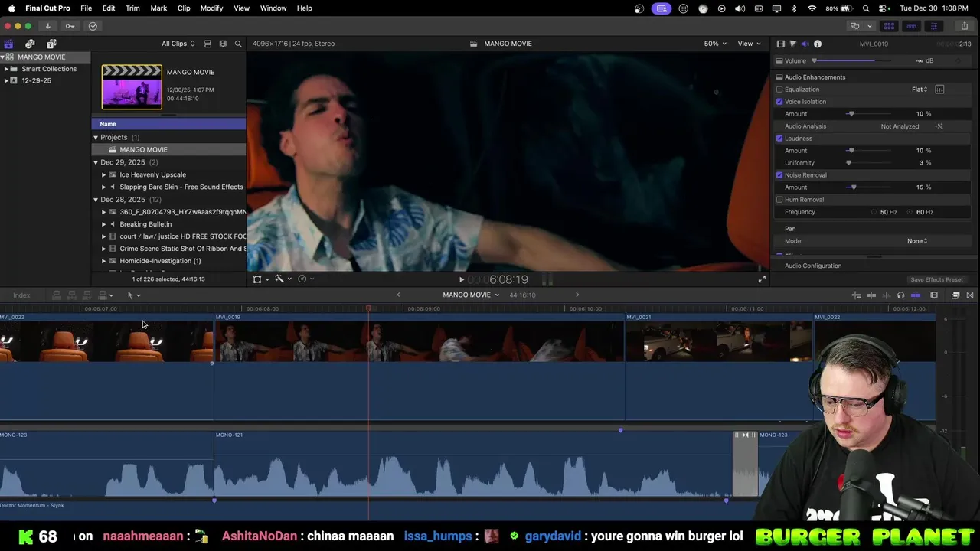Image resolution: width=980 pixels, height=551 pixels.
Task: Open the Photos and Audio sidebar icon
Action: tap(30, 44)
